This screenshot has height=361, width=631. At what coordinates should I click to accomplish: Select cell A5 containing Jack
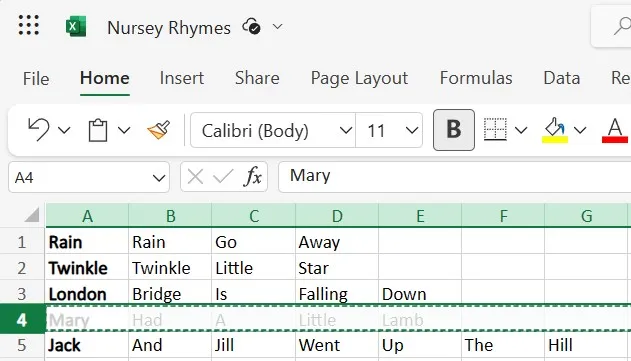87,345
